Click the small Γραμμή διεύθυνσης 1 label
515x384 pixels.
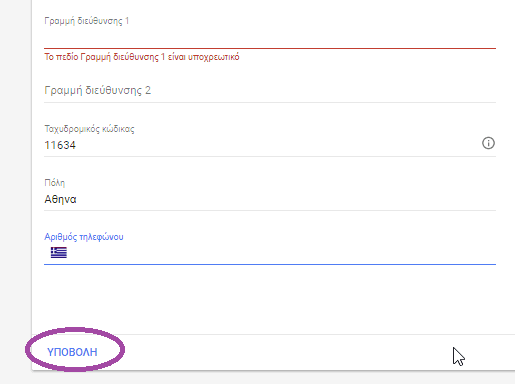(x=87, y=21)
